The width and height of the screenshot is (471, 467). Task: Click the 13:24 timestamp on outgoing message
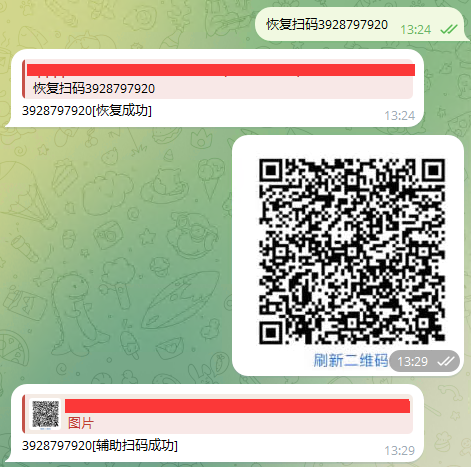416,30
